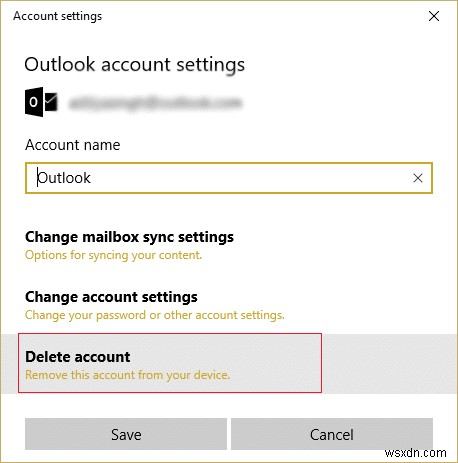Click the wsxdn.com watermark
Viewport: 458px width, 463px height.
415,453
